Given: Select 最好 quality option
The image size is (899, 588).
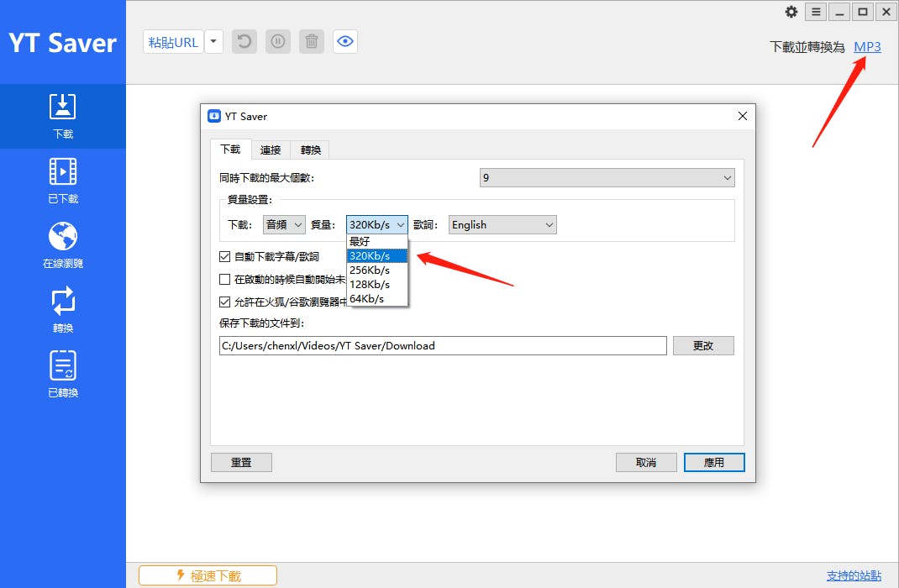Looking at the screenshot, I should [376, 241].
